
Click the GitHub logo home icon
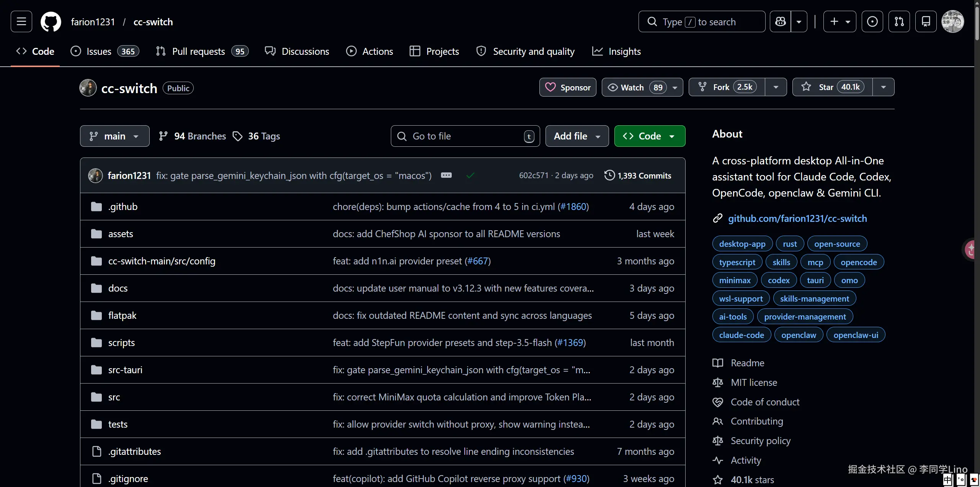(51, 21)
